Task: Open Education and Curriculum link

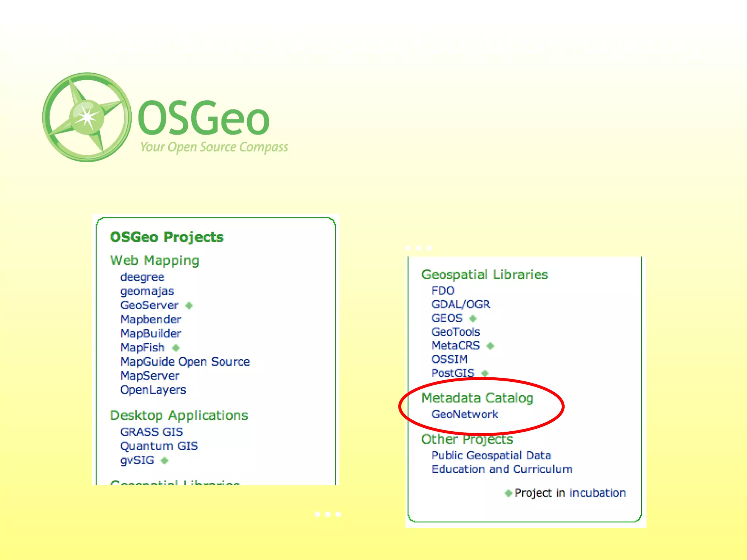Action: 502,469
